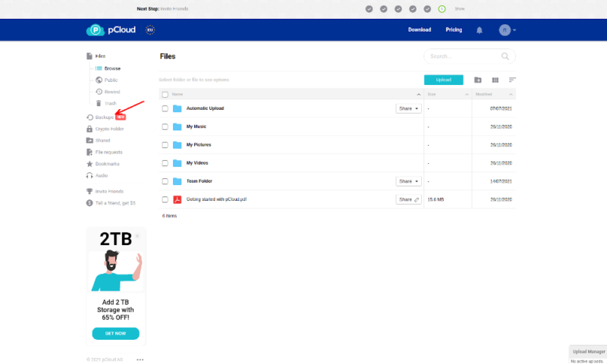Check the Getting started PDF checkbox
Screen dimensions: 607x364
[x=165, y=199]
